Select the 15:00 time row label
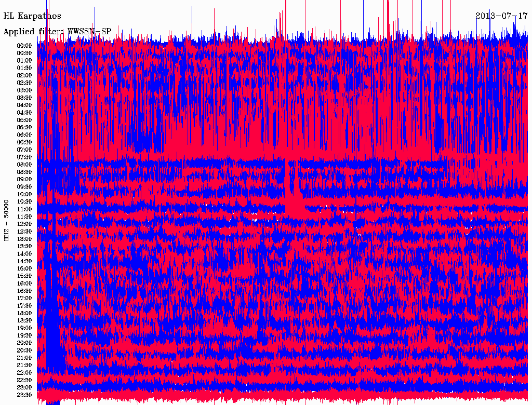 tap(24, 268)
